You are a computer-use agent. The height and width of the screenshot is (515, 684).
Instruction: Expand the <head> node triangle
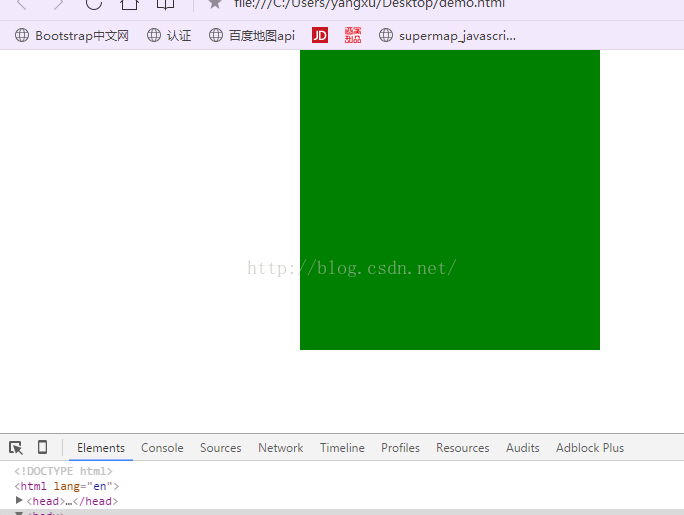tap(19, 500)
